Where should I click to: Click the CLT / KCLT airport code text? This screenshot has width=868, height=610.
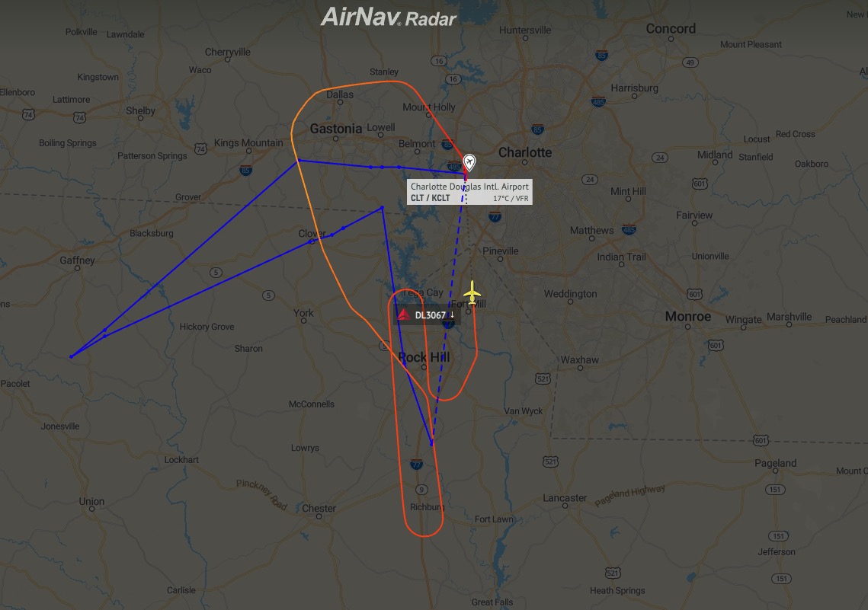point(430,198)
